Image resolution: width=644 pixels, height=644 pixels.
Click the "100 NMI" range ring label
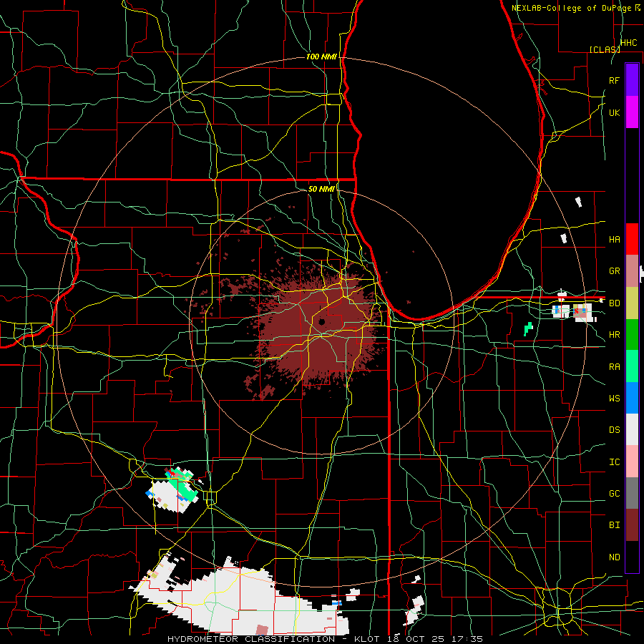(x=321, y=57)
